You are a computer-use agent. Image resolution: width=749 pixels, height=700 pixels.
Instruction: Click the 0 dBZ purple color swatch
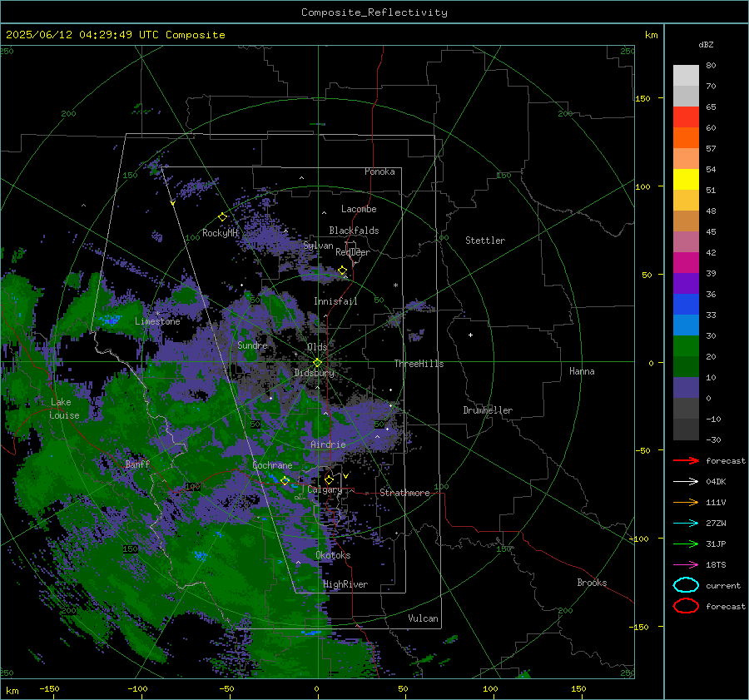[686, 388]
